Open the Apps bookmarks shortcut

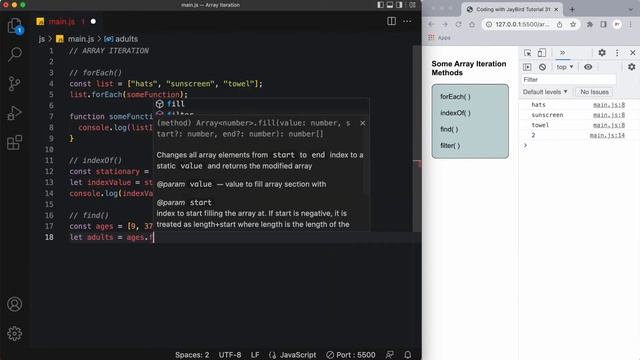click(439, 38)
